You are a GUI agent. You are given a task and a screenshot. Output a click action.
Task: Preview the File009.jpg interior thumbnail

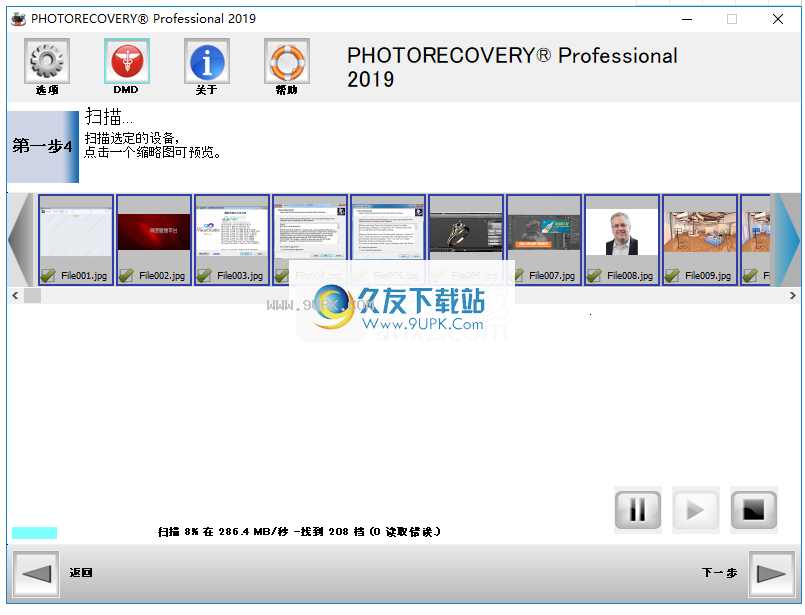point(700,232)
